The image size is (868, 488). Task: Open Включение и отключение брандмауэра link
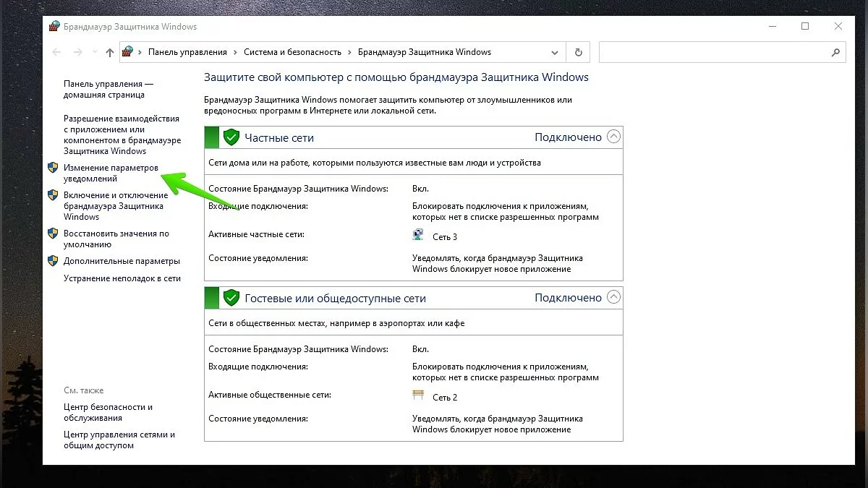click(x=116, y=206)
